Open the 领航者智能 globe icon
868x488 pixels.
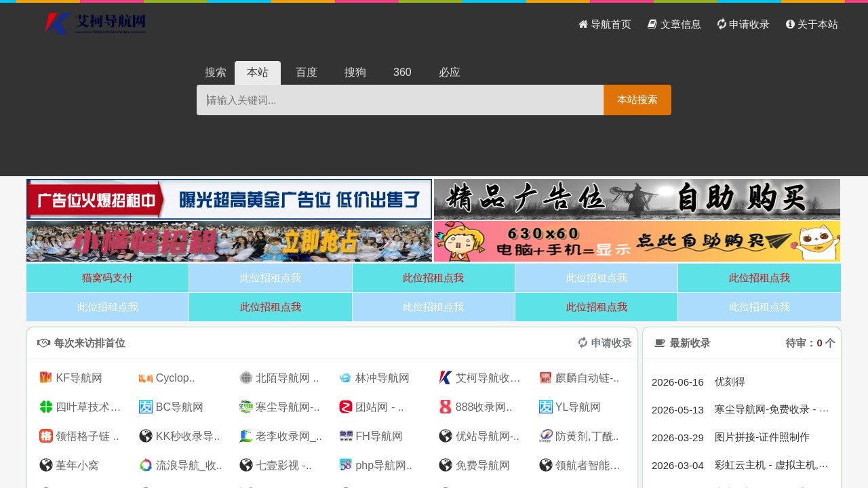tap(546, 465)
